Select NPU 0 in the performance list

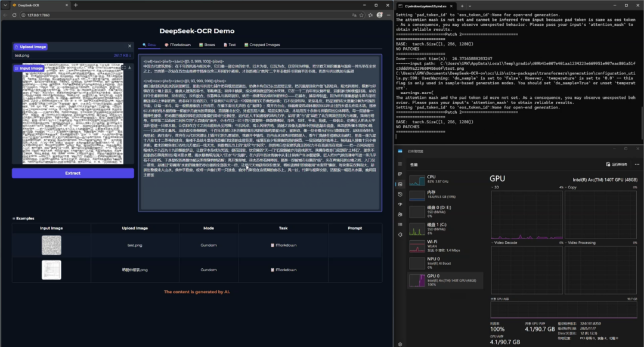point(445,262)
